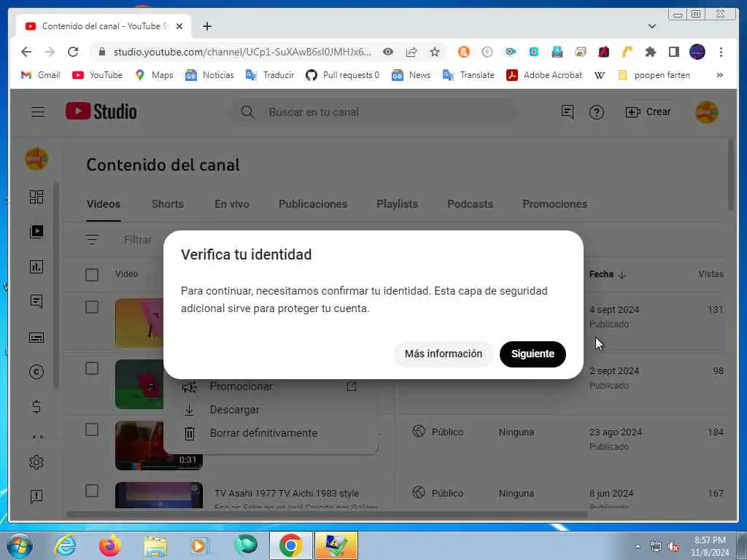Open the Copyright icon in sidebar
The image size is (747, 560).
tap(36, 372)
